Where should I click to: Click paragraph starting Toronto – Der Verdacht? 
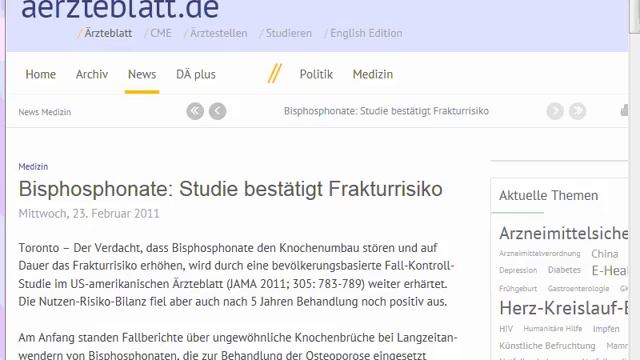[236, 275]
